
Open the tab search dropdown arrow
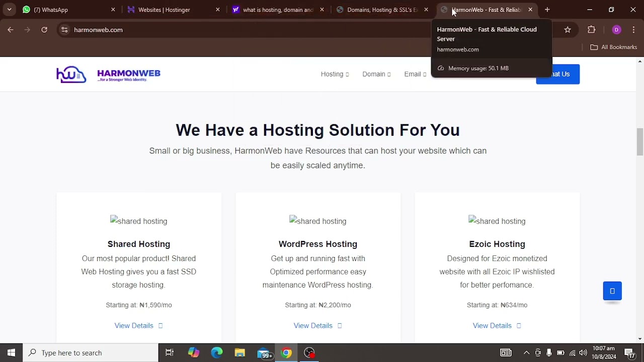click(x=9, y=10)
